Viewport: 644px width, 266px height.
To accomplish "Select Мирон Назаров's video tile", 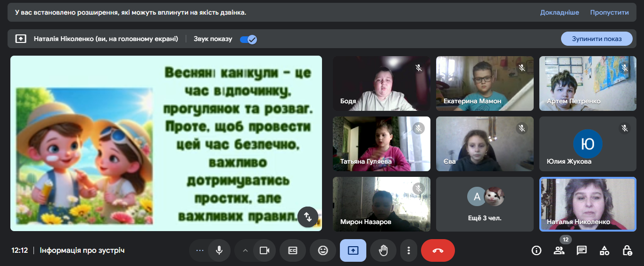I will [381, 204].
